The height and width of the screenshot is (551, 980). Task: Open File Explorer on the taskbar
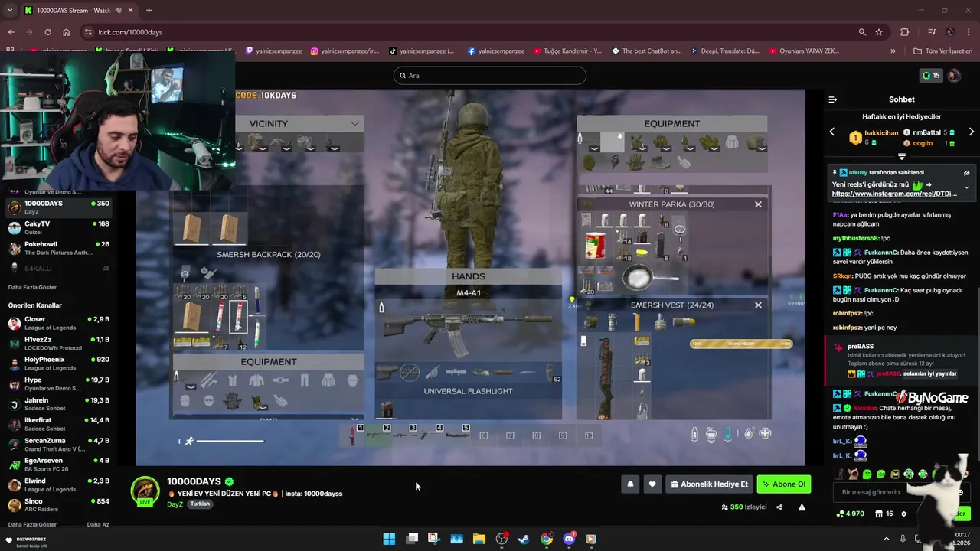(x=479, y=539)
